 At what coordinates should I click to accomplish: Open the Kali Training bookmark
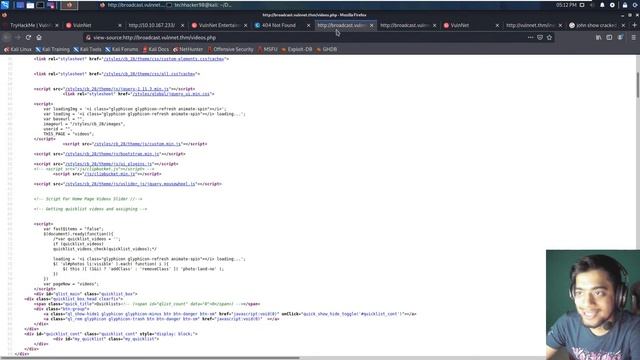pos(52,49)
